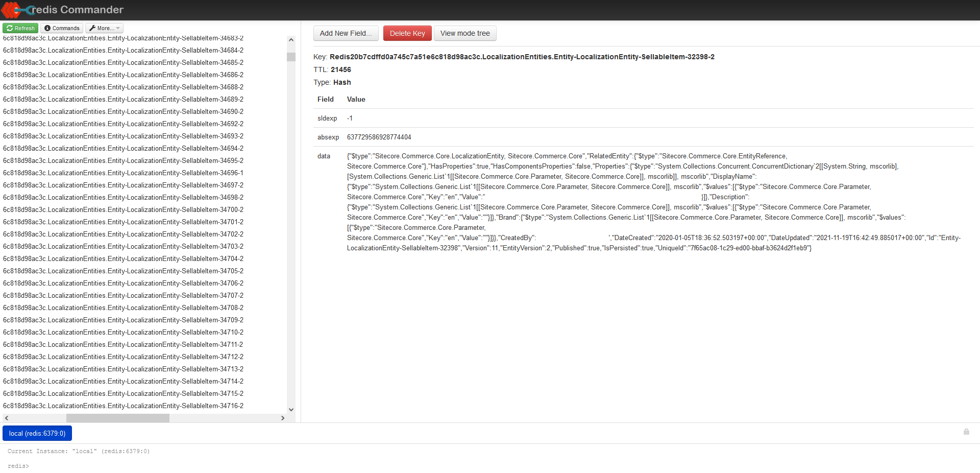The height and width of the screenshot is (473, 980).
Task: Select key SellableItem-34688-2
Action: 123,87
